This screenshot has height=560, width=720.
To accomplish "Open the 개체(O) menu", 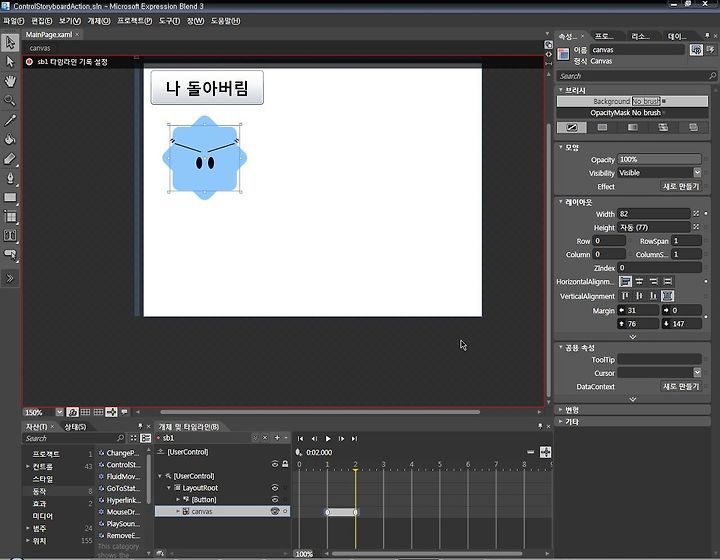I will click(x=99, y=21).
